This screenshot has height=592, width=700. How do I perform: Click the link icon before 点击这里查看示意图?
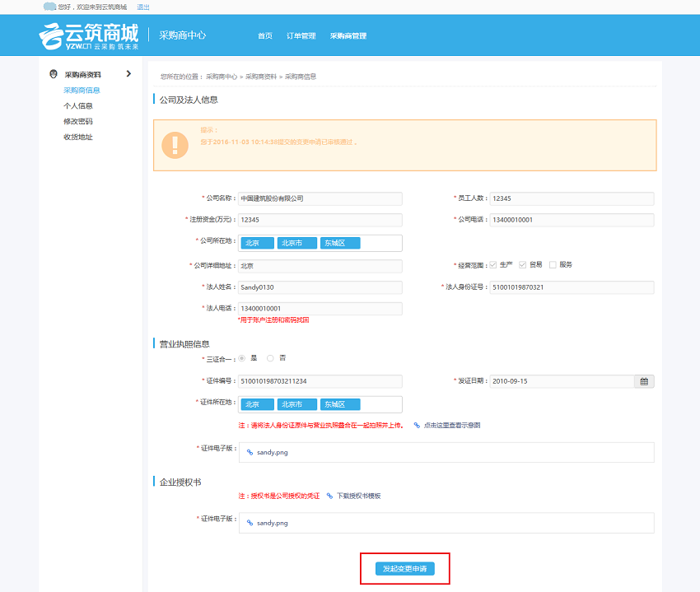(x=417, y=426)
